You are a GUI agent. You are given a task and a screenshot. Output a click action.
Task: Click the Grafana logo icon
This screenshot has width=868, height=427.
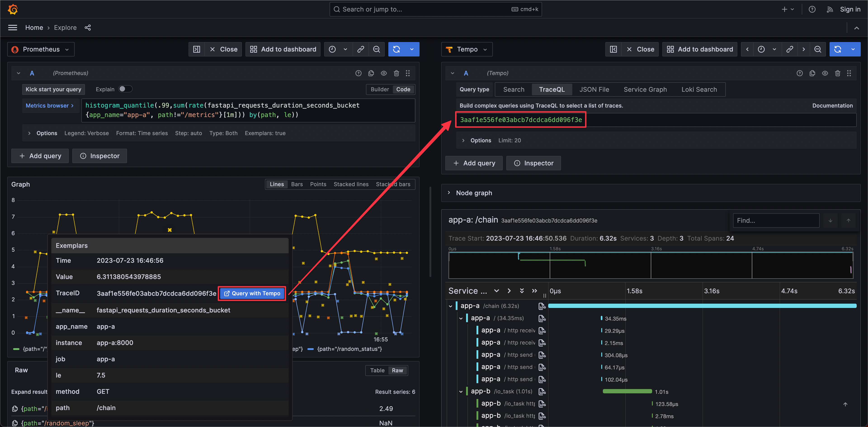12,9
